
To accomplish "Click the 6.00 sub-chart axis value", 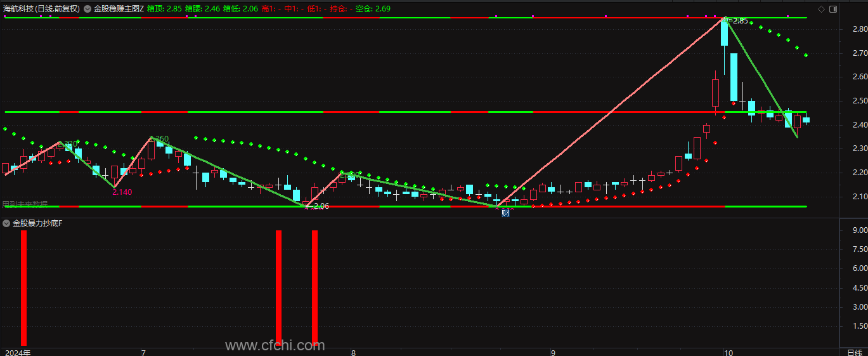I will click(859, 269).
